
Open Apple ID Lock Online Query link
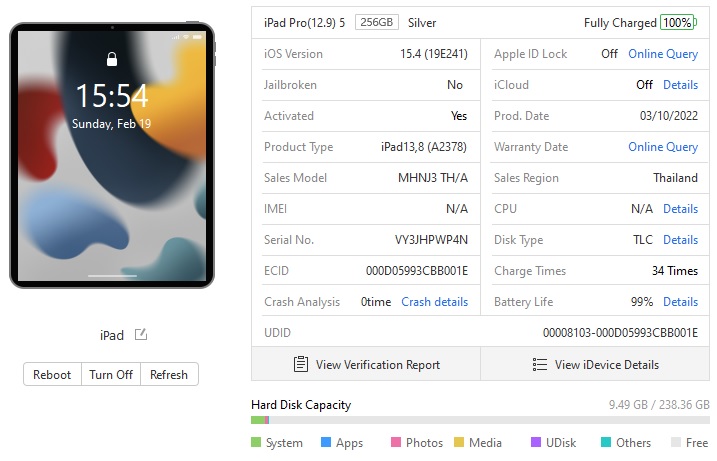click(663, 54)
